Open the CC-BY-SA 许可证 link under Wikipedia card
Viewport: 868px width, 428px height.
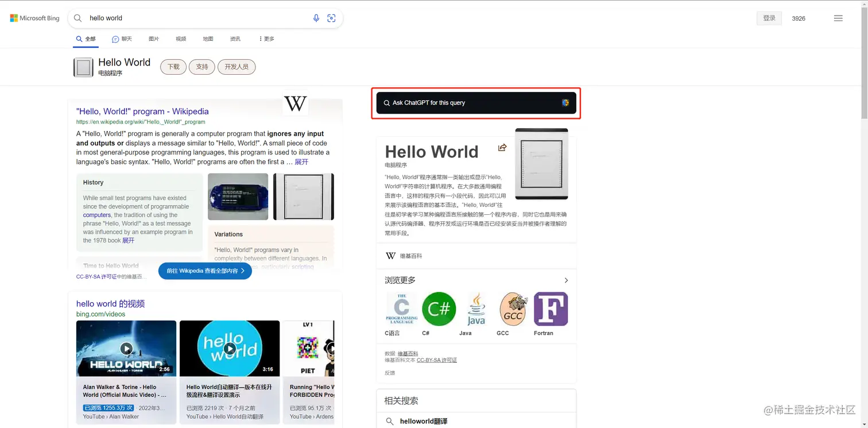click(x=96, y=277)
